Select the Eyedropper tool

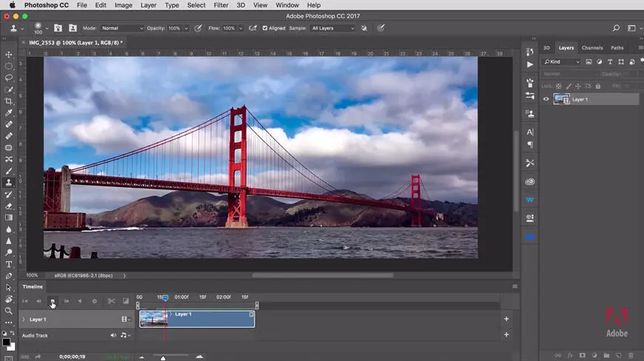[9, 112]
